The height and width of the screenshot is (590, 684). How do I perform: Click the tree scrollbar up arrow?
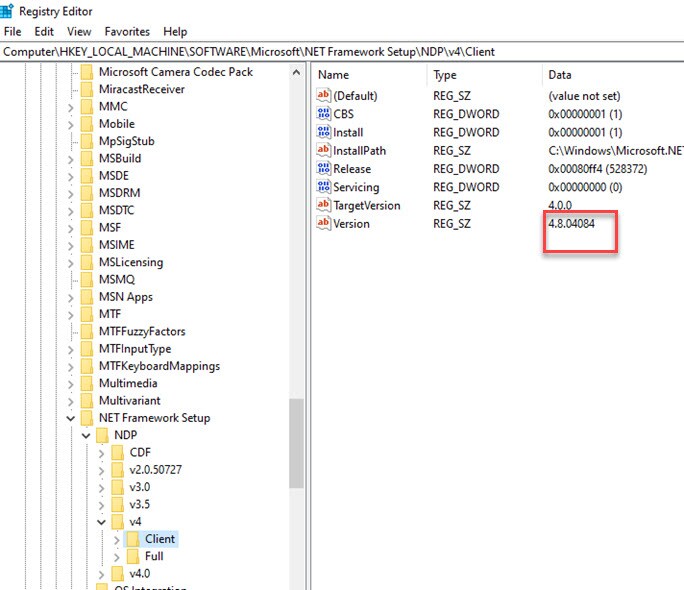[297, 72]
